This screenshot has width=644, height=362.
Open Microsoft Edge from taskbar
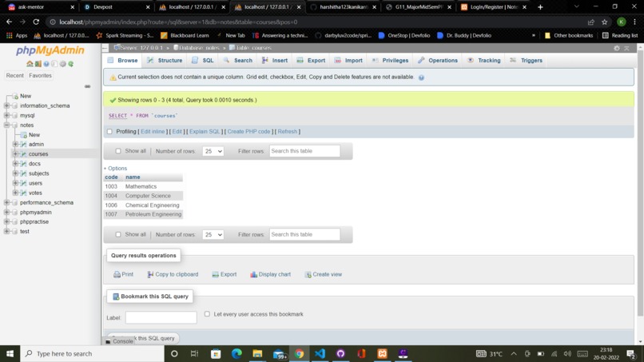point(237,354)
